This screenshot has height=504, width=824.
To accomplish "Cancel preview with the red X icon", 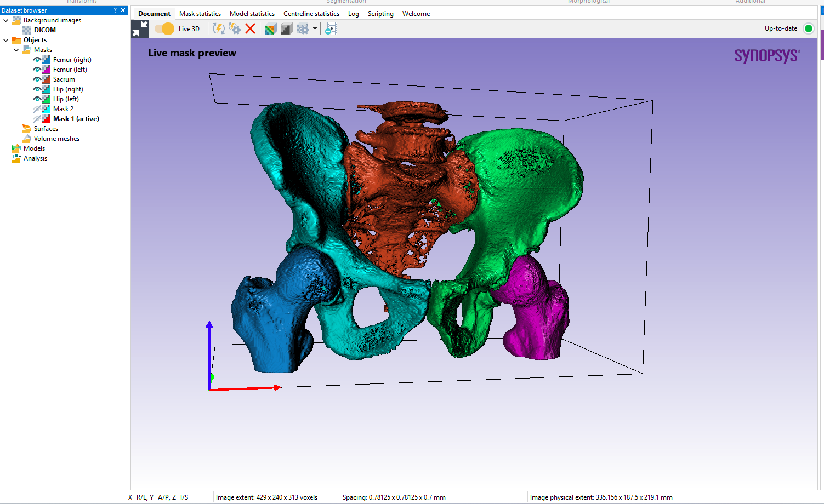I will point(250,28).
